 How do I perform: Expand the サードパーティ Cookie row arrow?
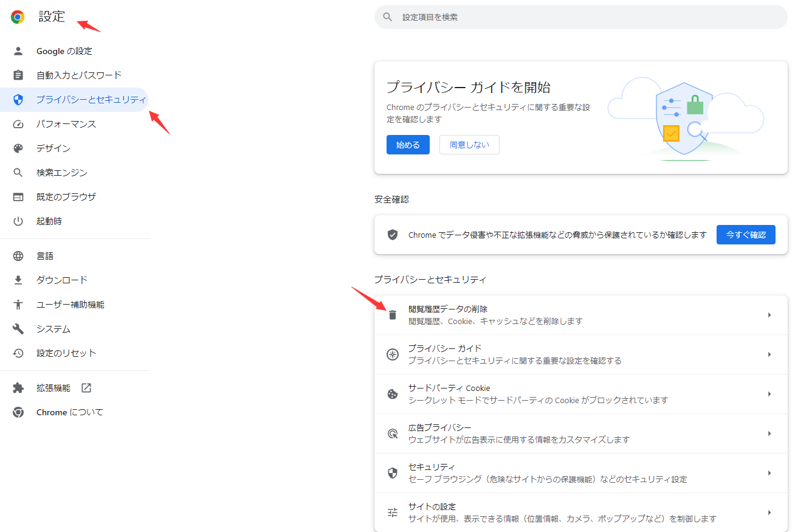[x=769, y=394]
